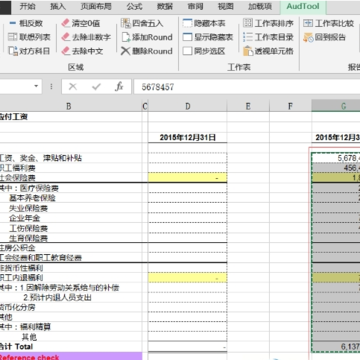Confirm the formula bar entry with checkmark
Viewport: 360px width, 360px height.
tap(96, 87)
